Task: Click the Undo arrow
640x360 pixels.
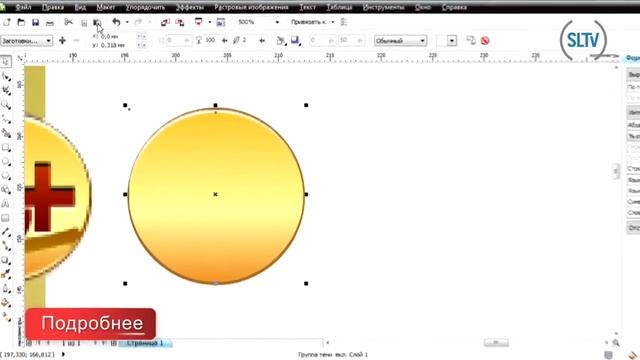Action: pos(116,22)
